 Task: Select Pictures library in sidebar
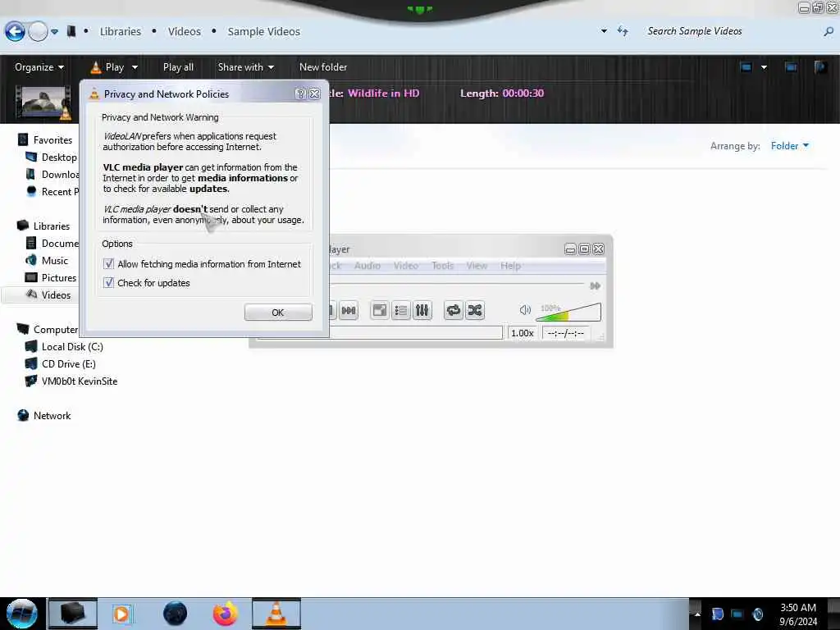pyautogui.click(x=59, y=277)
